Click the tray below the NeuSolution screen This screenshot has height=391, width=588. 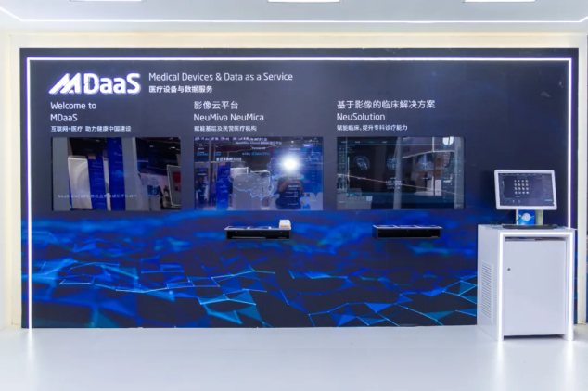(x=407, y=232)
